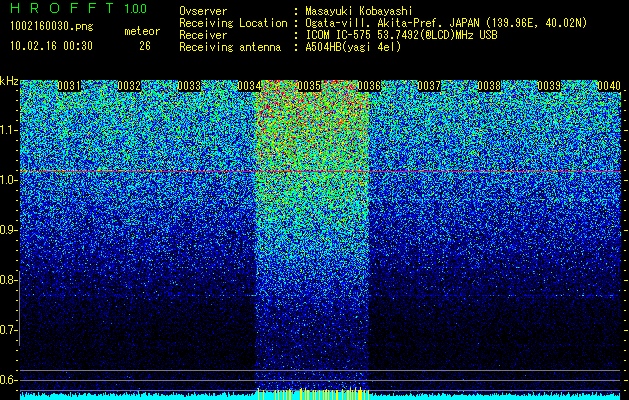Click the time marker 0037

point(429,86)
